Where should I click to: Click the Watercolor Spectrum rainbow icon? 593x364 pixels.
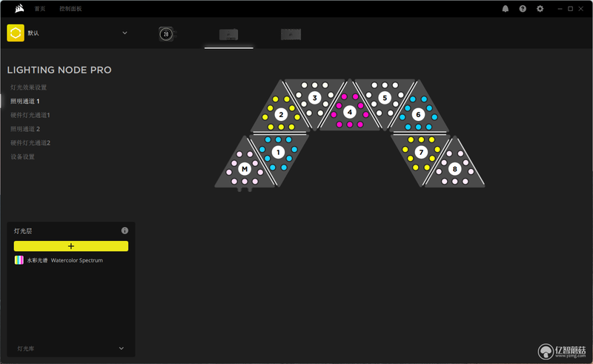point(19,260)
